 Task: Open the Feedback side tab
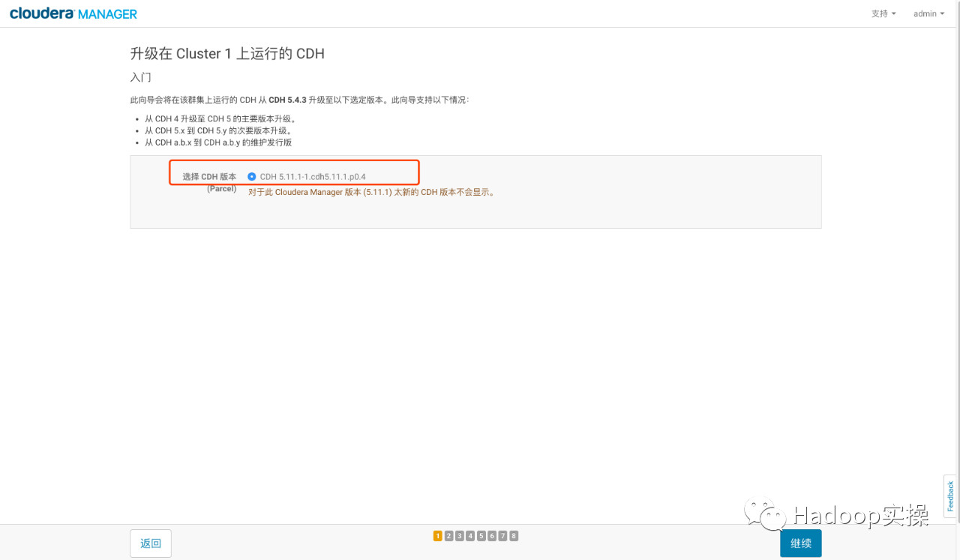point(951,496)
